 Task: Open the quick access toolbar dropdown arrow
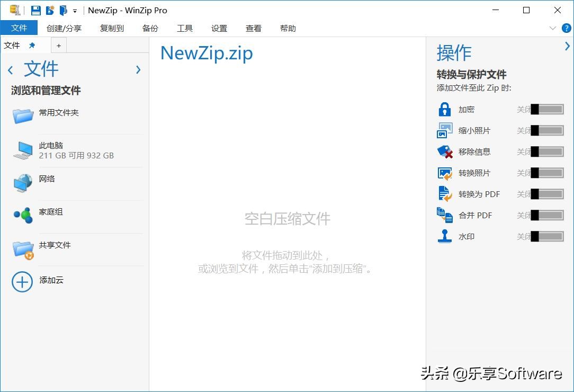coord(75,11)
